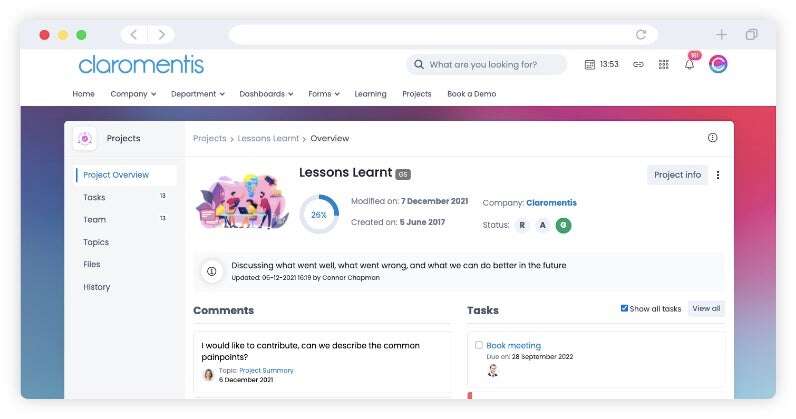Select Team in the project sidebar
This screenshot has width=796, height=419.
[95, 219]
